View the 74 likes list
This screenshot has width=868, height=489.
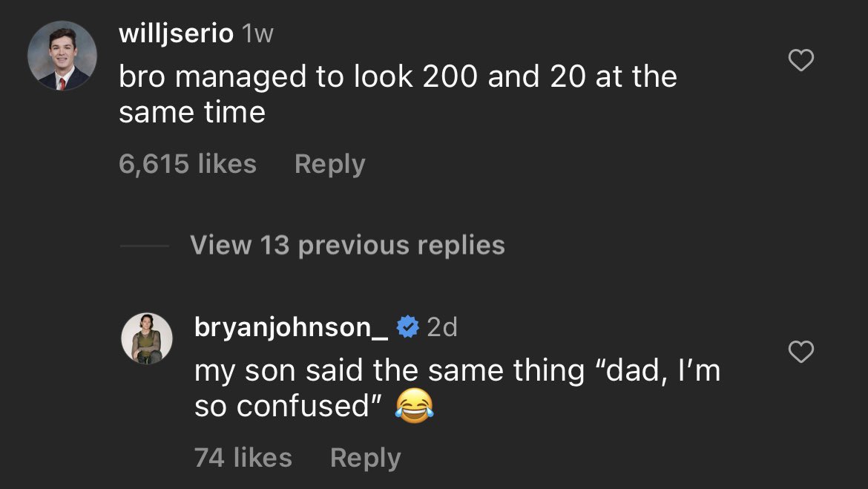coord(243,458)
